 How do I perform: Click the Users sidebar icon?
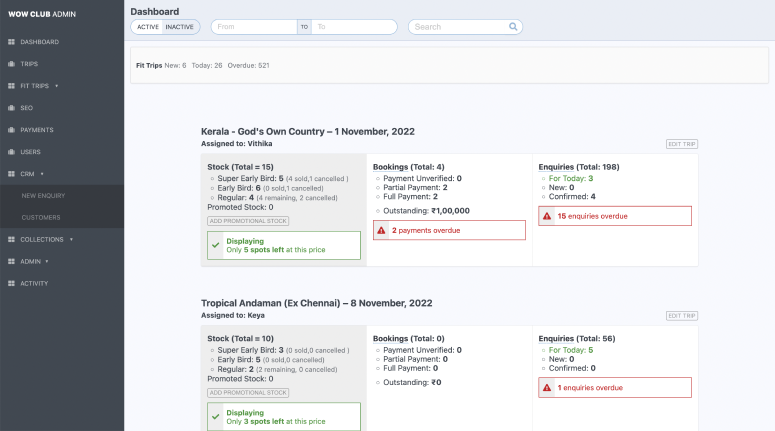pos(11,152)
